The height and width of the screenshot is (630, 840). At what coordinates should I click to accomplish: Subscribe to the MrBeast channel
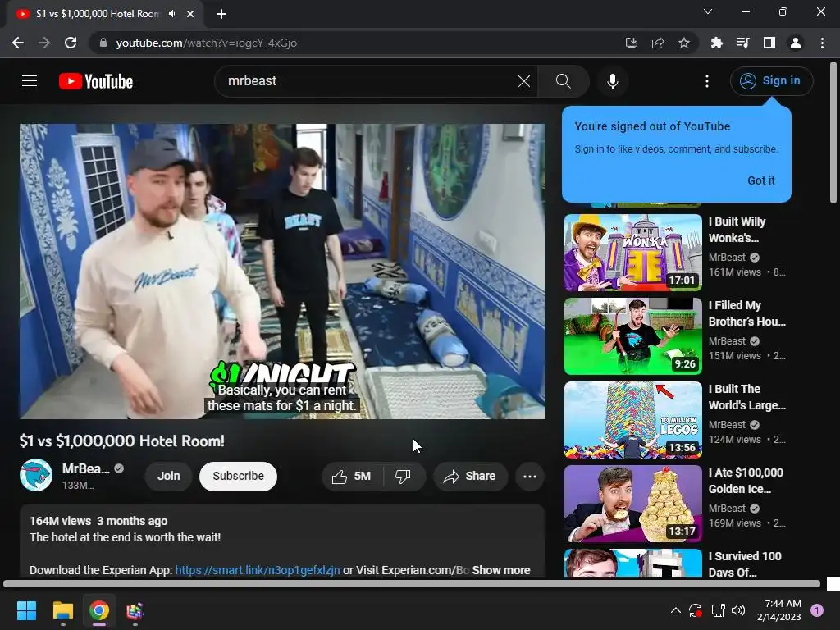[239, 477]
